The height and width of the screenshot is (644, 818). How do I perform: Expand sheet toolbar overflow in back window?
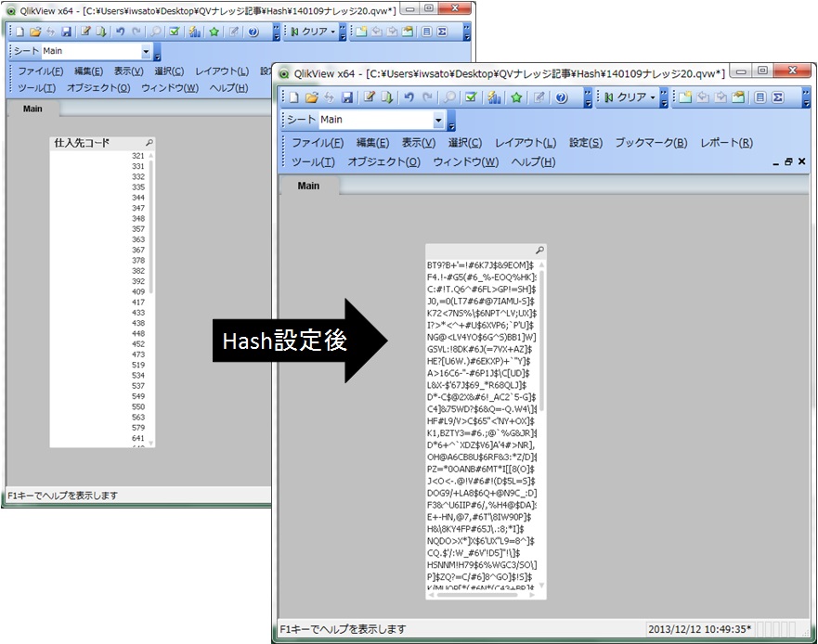(158, 51)
